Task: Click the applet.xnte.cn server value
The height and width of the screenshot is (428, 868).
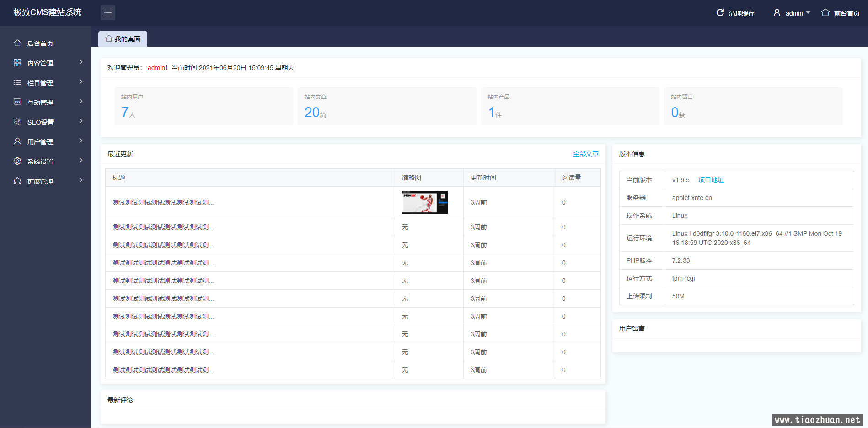Action: pyautogui.click(x=692, y=198)
